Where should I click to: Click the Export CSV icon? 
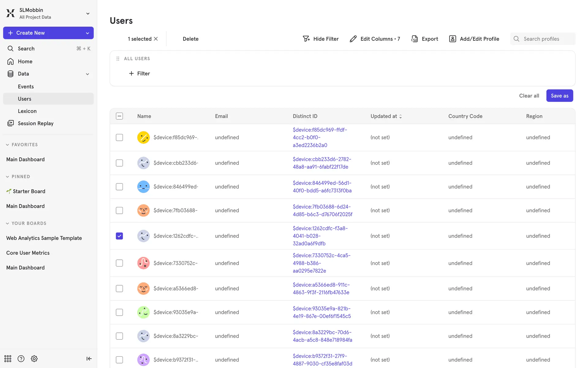coord(414,39)
